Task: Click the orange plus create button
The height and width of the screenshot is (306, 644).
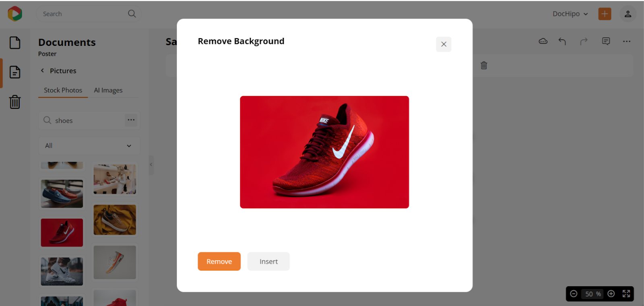Action: point(605,14)
